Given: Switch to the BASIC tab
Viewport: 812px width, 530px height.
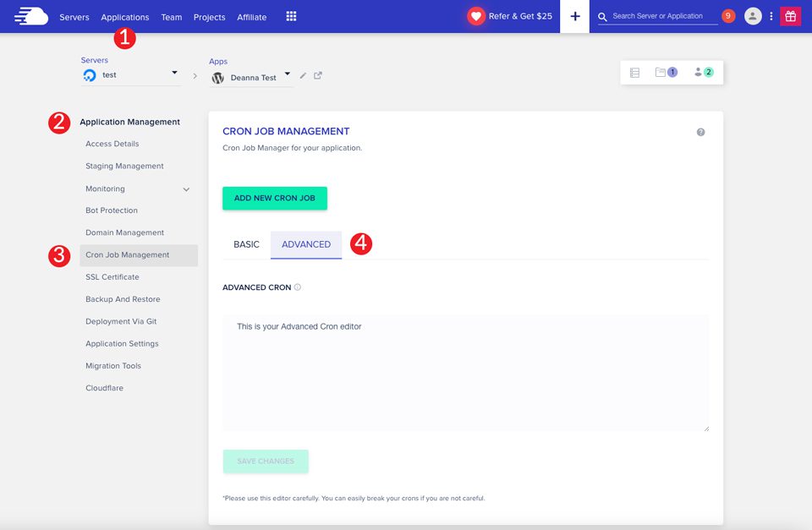Looking at the screenshot, I should (x=245, y=243).
